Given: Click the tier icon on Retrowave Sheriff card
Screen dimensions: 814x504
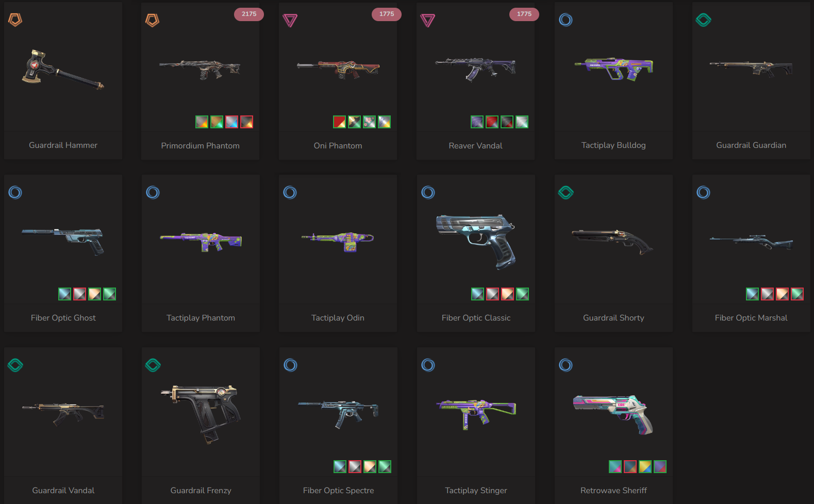Looking at the screenshot, I should 566,365.
